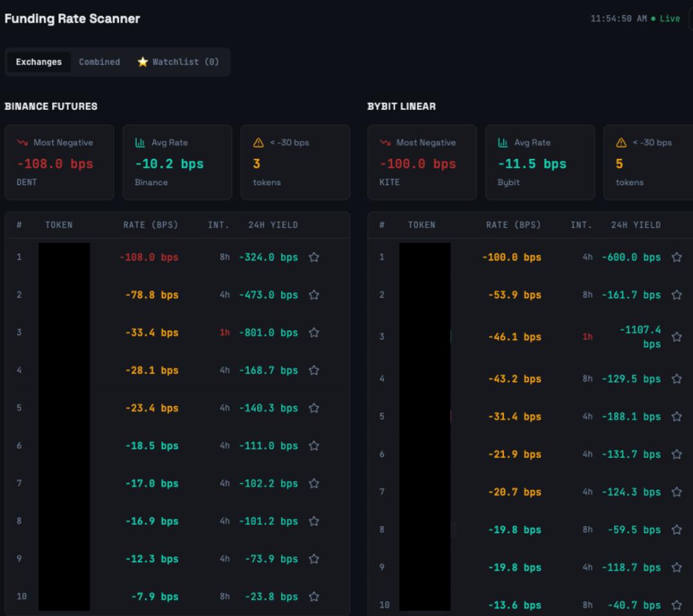
Task: Switch to the Exchanges tab
Action: coord(39,62)
